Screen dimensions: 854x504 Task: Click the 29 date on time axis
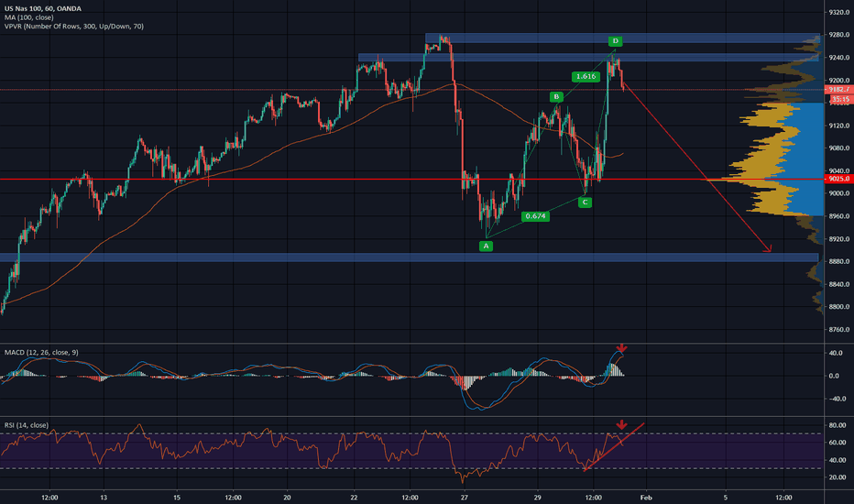click(x=537, y=498)
